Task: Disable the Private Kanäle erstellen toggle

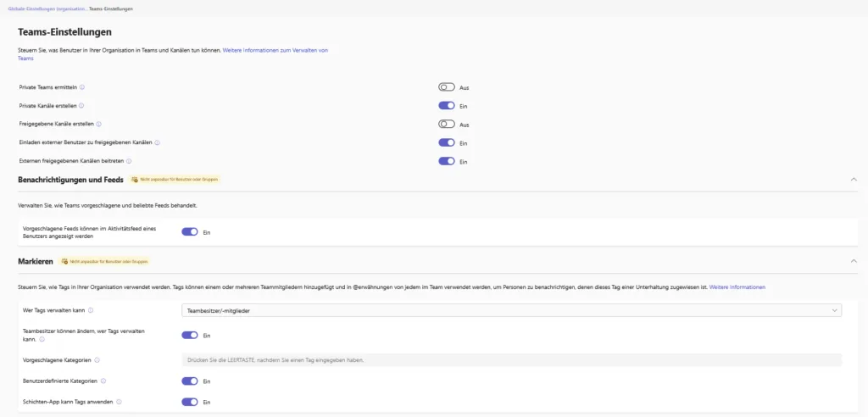Action: click(x=447, y=106)
